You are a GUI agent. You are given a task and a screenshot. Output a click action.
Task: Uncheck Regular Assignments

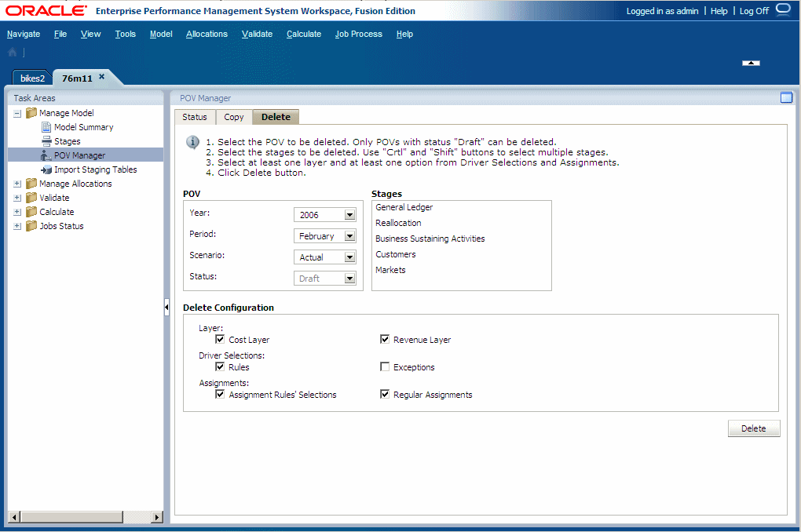click(x=385, y=394)
